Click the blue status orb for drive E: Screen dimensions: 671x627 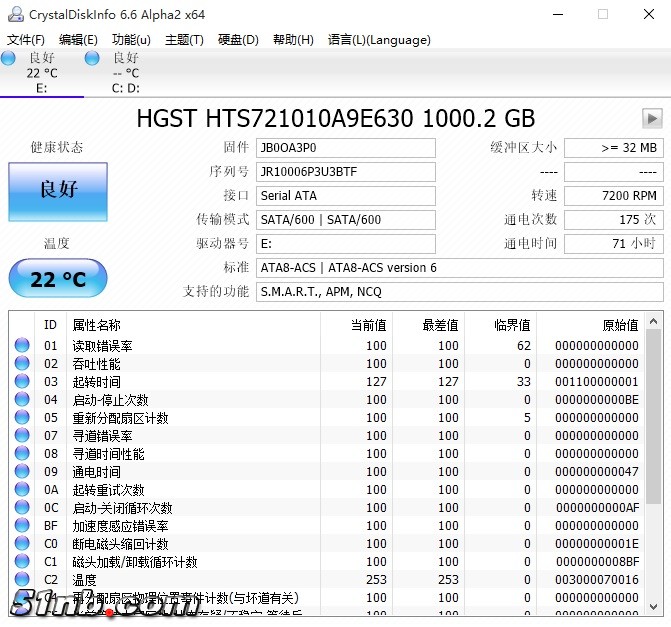pos(8,58)
